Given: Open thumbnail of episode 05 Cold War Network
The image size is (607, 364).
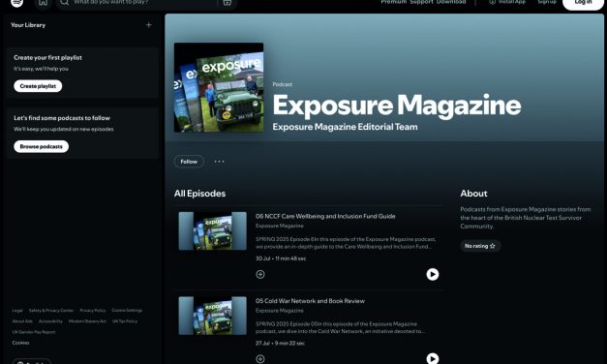Looking at the screenshot, I should [213, 316].
